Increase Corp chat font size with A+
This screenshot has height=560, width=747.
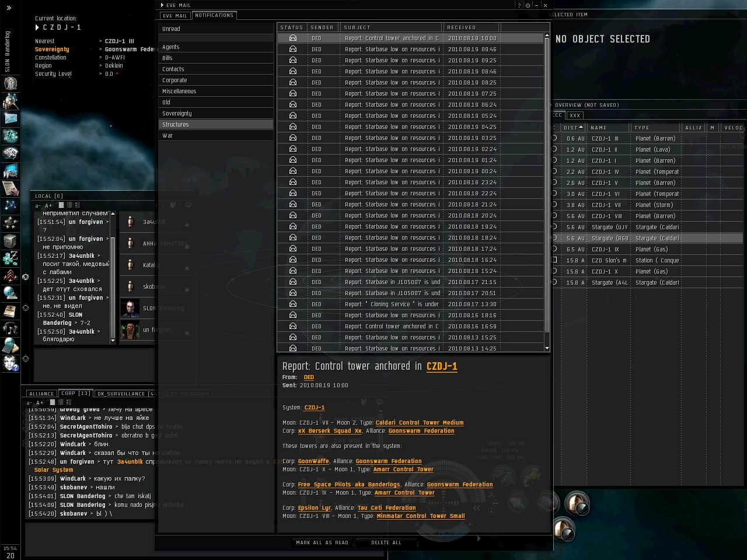coord(40,402)
